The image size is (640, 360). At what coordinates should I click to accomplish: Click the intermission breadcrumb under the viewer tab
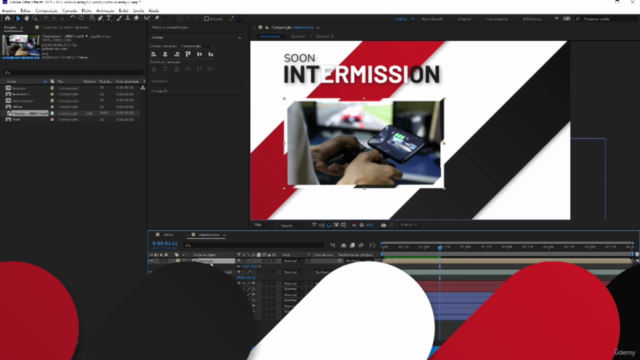pyautogui.click(x=270, y=36)
